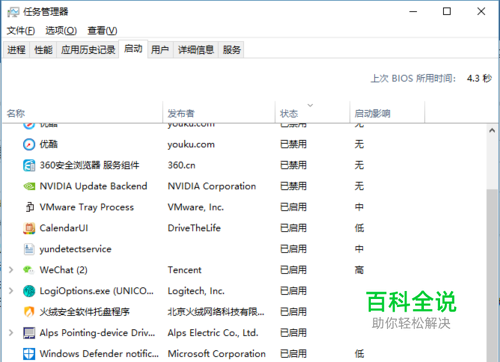Select the CalendarUI row name
The width and height of the screenshot is (500, 362).
64,228
